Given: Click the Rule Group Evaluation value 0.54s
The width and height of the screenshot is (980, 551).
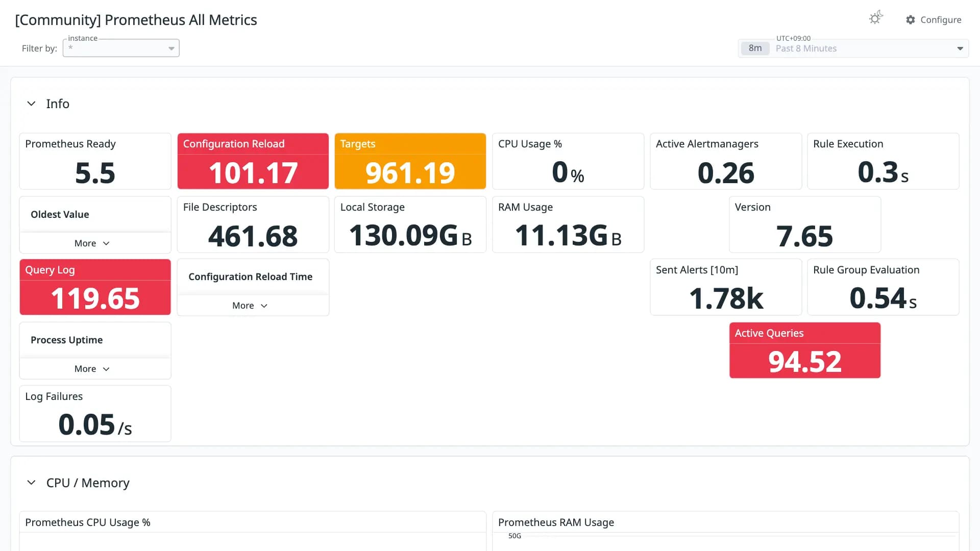Looking at the screenshot, I should click(x=883, y=298).
